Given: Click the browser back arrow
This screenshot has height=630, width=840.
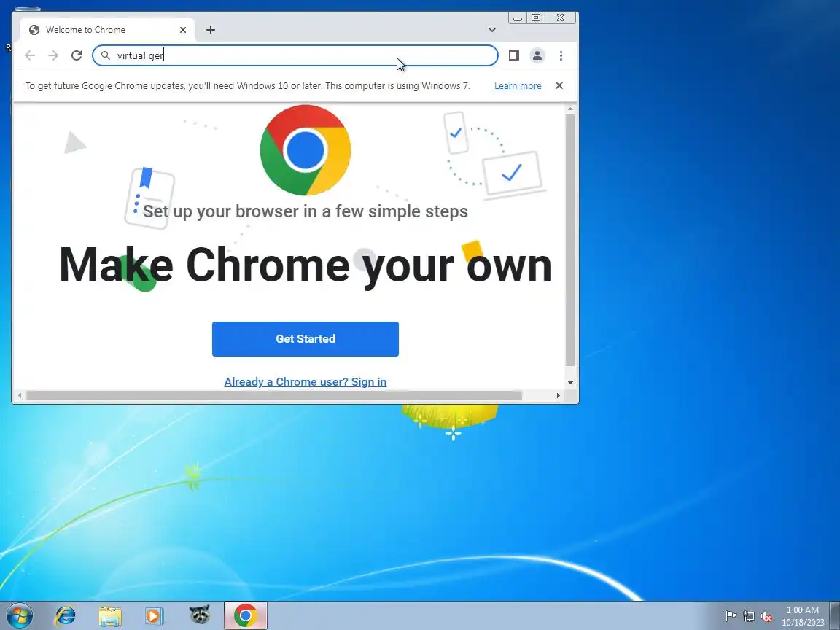Looking at the screenshot, I should point(30,55).
